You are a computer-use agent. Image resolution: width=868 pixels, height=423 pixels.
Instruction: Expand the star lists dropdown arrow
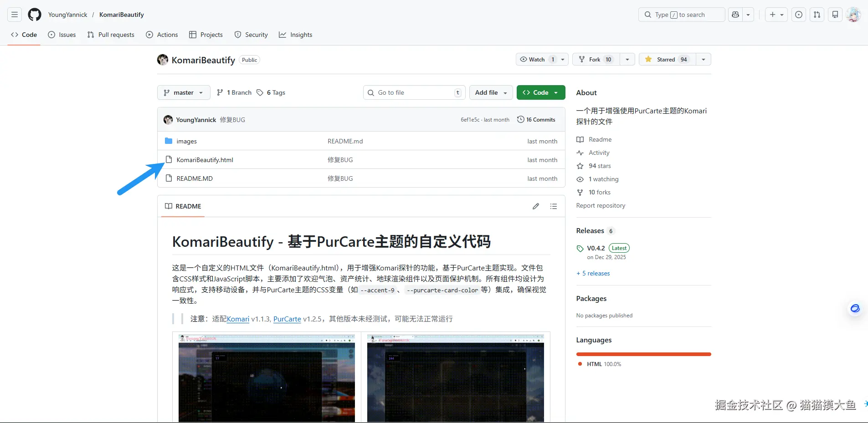pos(704,60)
